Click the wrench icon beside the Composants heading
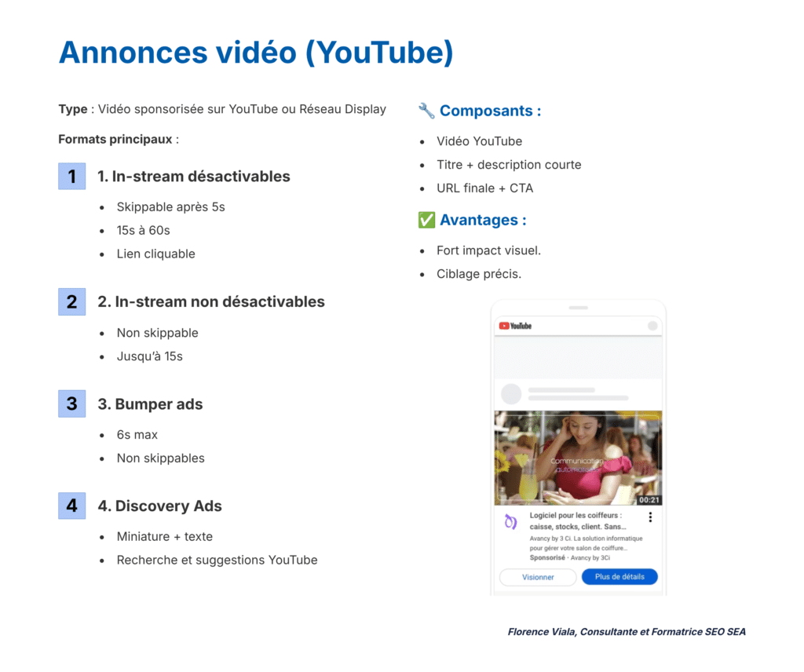 pos(426,110)
